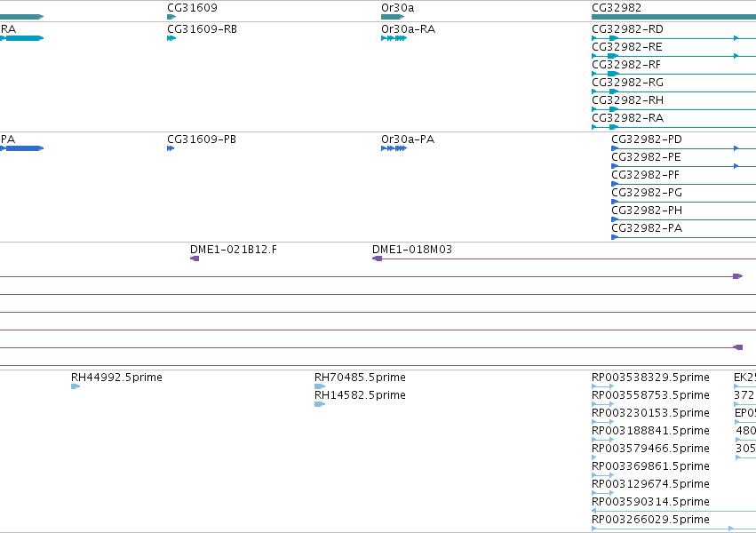The image size is (756, 533).
Task: Click the Or30a teal gene bar
Action: (x=393, y=17)
